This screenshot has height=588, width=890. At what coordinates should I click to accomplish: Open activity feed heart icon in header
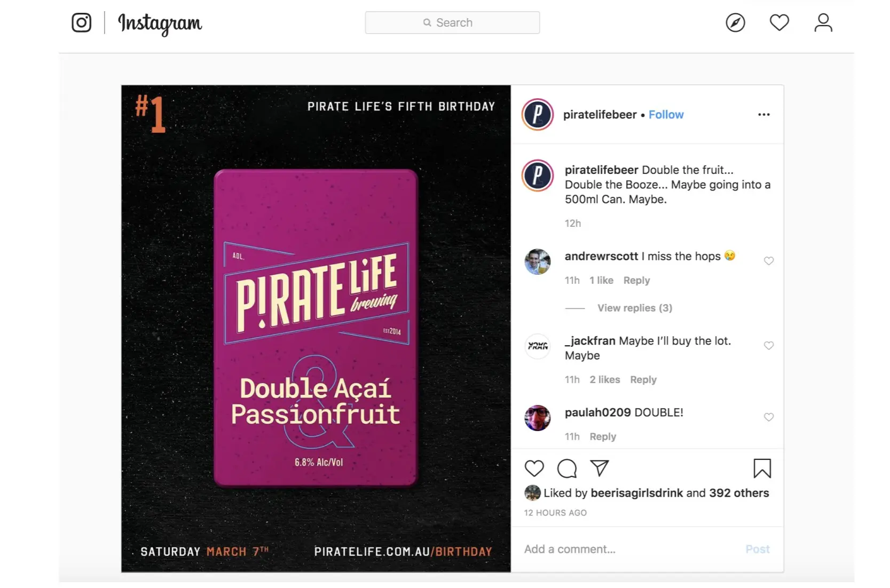[x=779, y=22]
